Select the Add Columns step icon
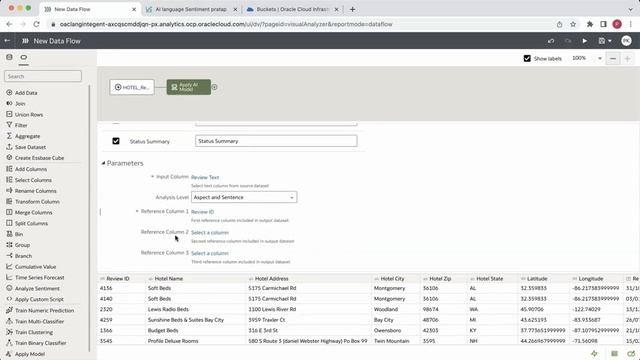Image resolution: width=640 pixels, height=360 pixels. 9,169
